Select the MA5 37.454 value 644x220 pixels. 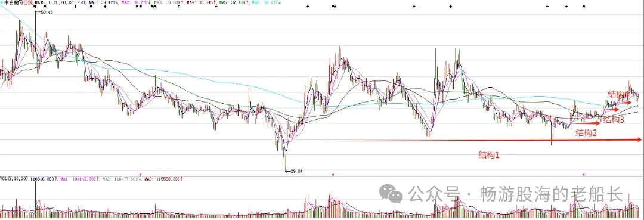(x=233, y=2)
